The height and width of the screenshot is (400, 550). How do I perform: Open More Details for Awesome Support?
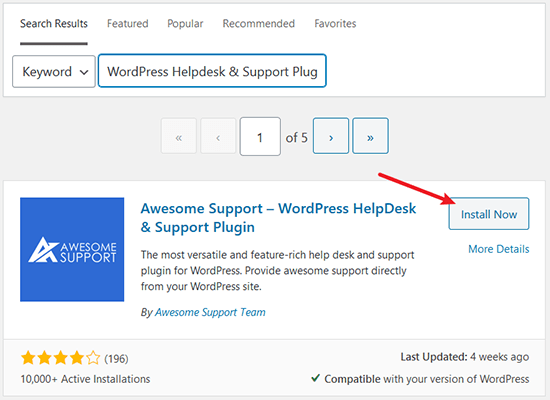click(x=498, y=249)
